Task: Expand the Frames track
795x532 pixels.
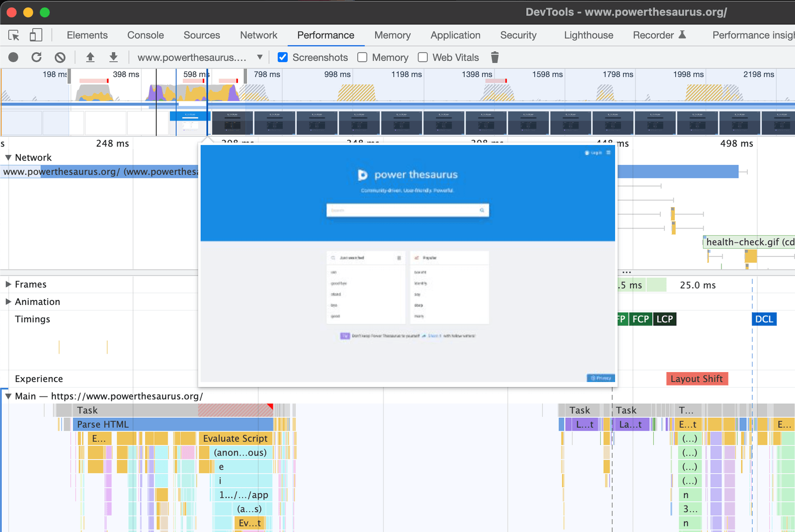Action: pyautogui.click(x=8, y=284)
